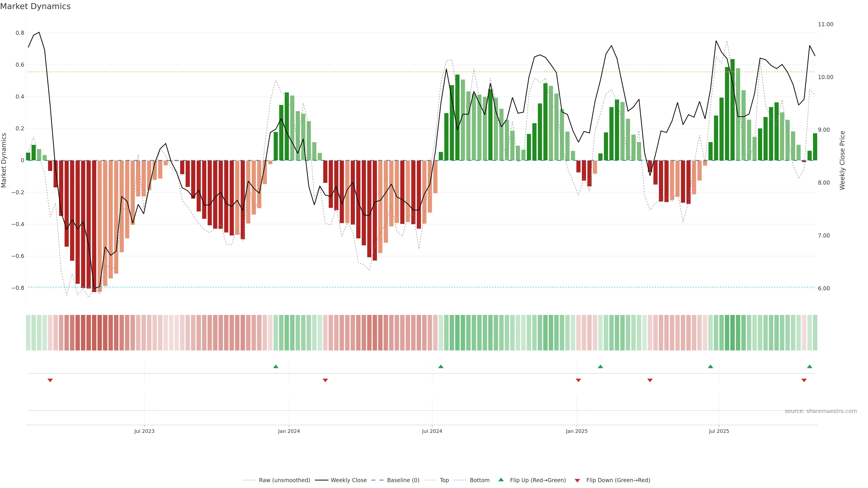Click the Flip Down marker at Jan 2025

pyautogui.click(x=578, y=380)
